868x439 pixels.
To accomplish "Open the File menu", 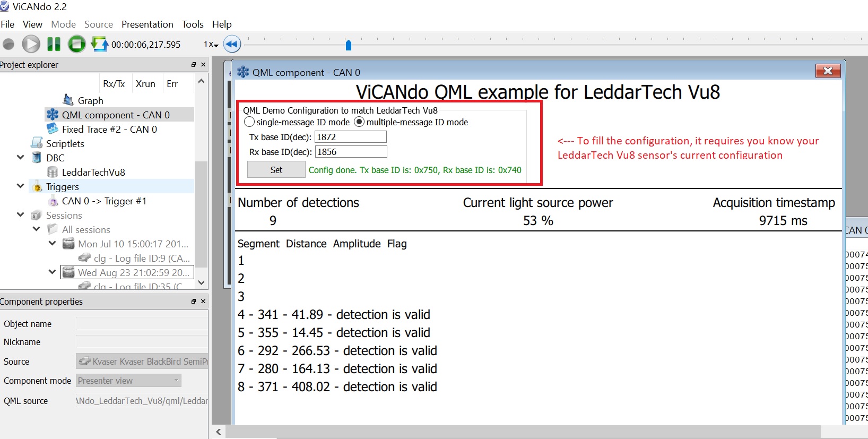I will pos(7,24).
